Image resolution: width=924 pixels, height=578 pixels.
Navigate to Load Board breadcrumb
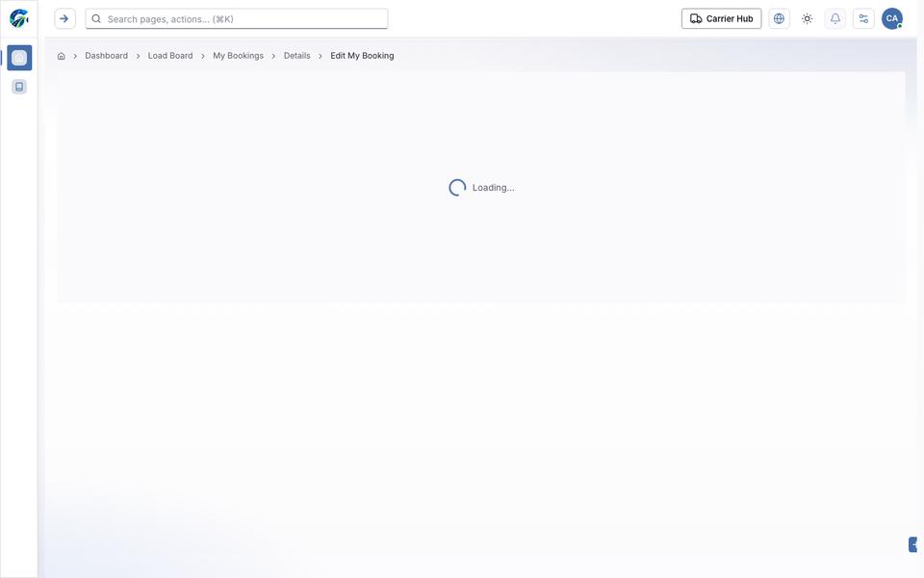[x=170, y=56]
